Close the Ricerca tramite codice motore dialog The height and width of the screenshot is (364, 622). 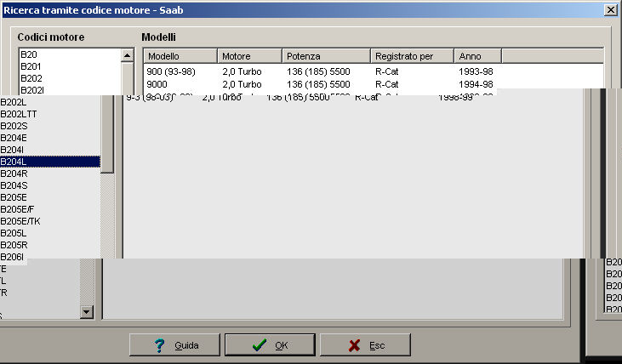(610, 10)
